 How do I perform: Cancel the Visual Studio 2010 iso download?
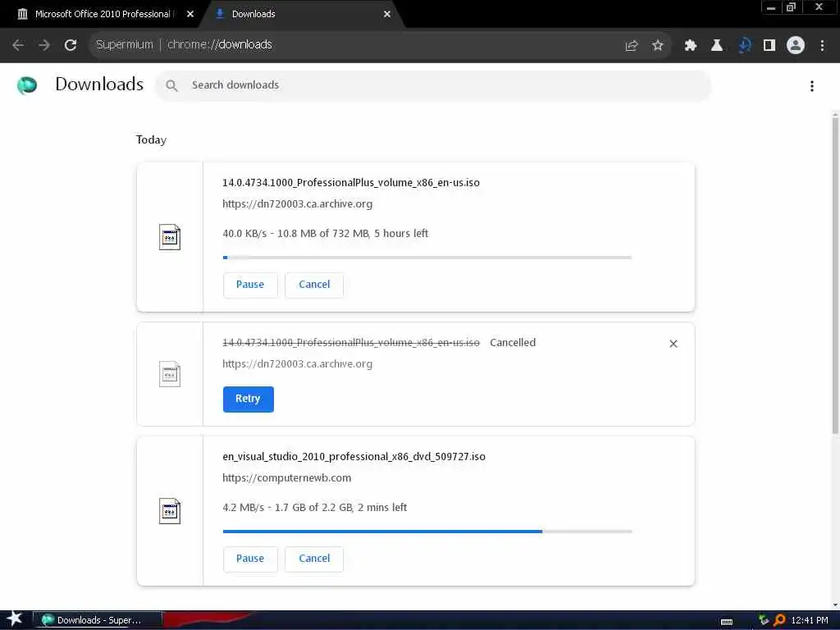click(314, 559)
